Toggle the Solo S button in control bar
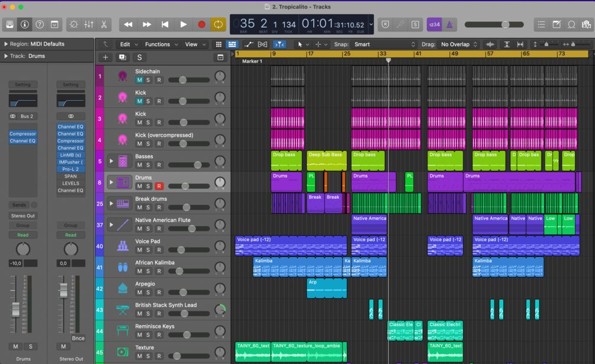 pos(415,25)
